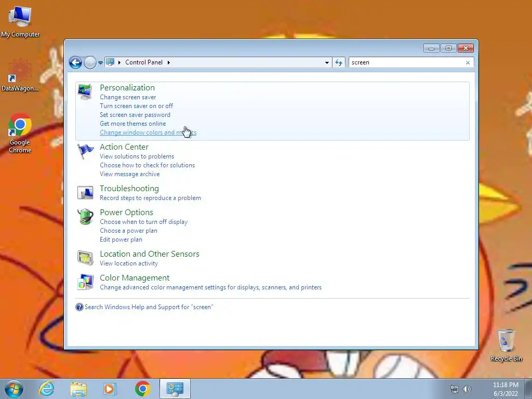
Task: Click Choose when to turn off display
Action: point(143,222)
